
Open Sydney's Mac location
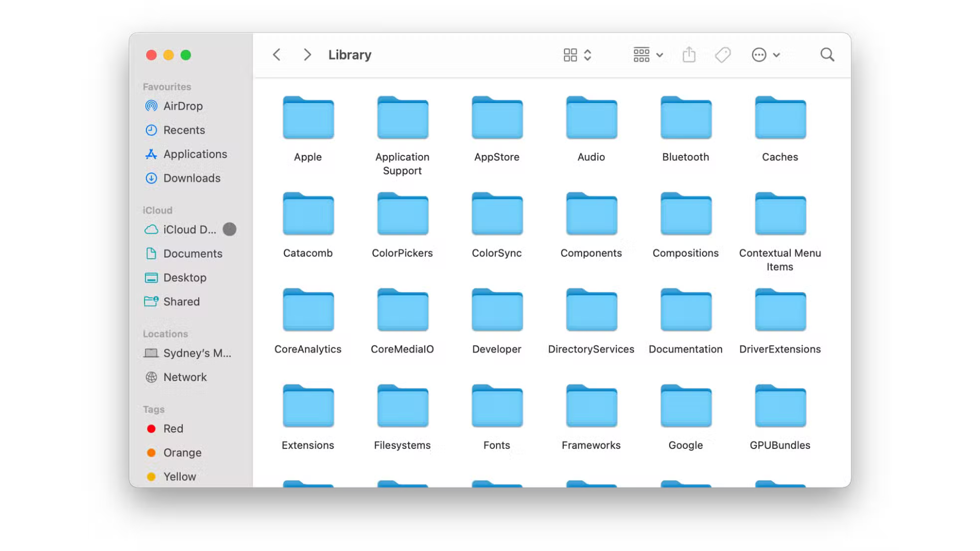tap(197, 353)
